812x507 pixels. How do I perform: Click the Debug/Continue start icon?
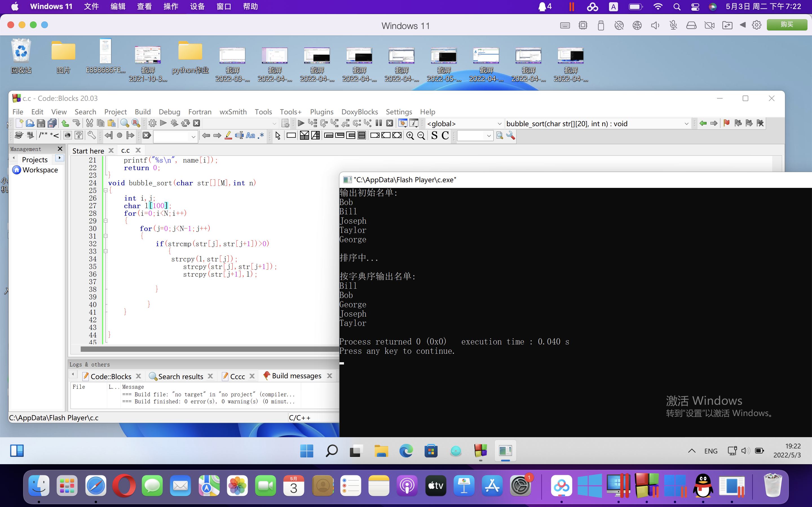tap(301, 123)
